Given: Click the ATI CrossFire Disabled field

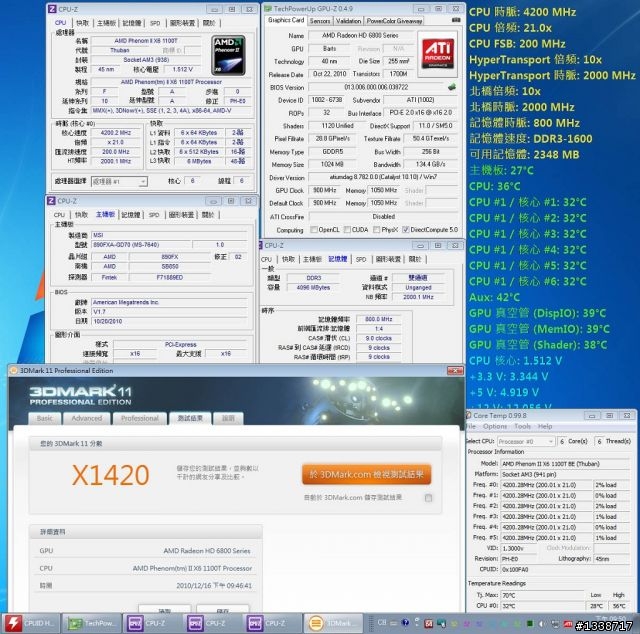Looking at the screenshot, I should point(383,216).
